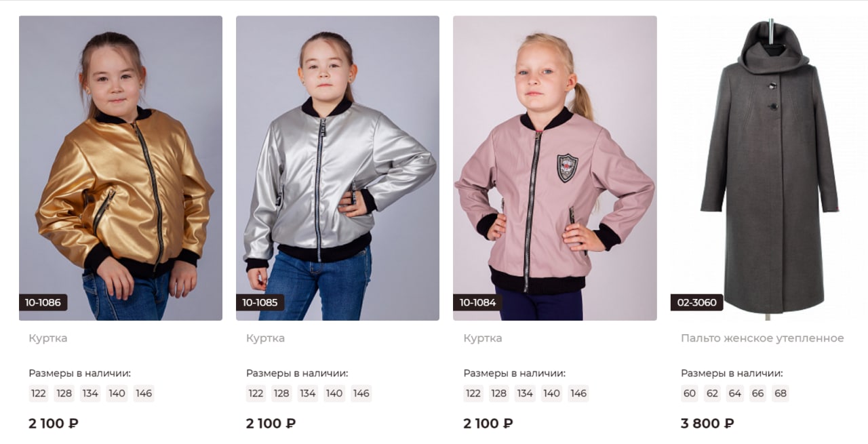Pick size 146 for jacket 10-1084

coord(578,394)
